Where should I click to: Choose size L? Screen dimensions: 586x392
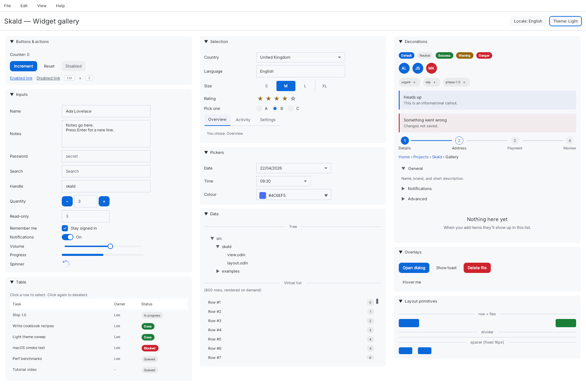(305, 86)
